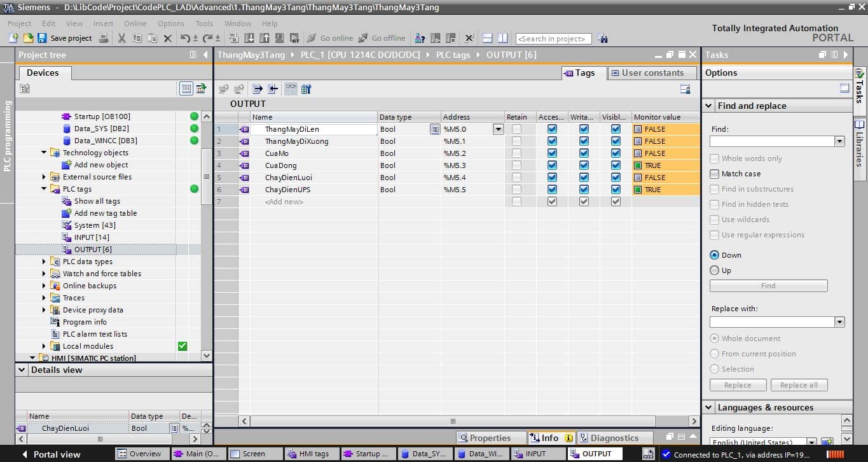Click the Insert row icon in tag toolbar

[x=223, y=89]
